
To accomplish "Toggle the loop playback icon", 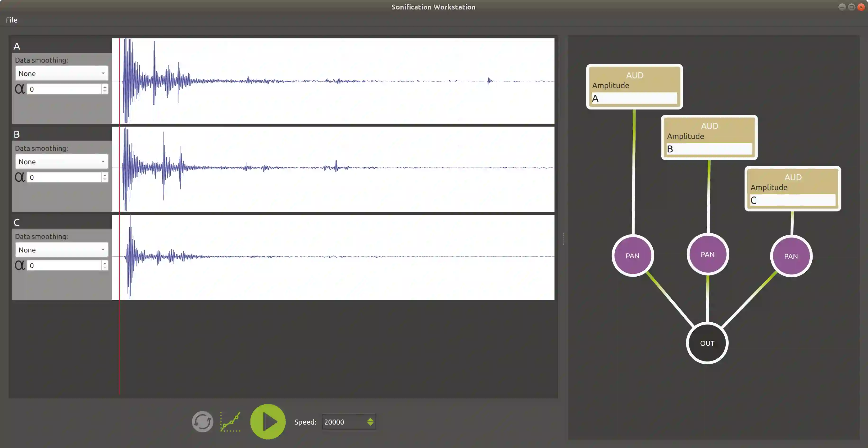I will point(203,421).
